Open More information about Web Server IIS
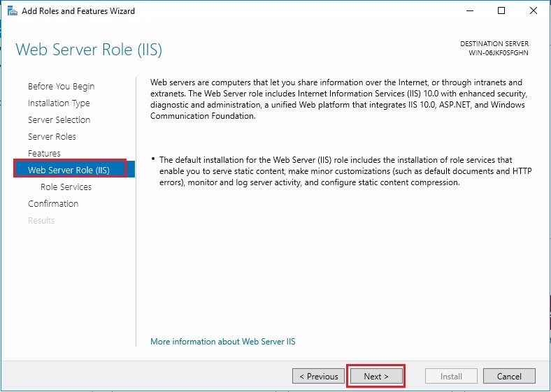Viewport: 551px width, 392px height. tap(223, 342)
